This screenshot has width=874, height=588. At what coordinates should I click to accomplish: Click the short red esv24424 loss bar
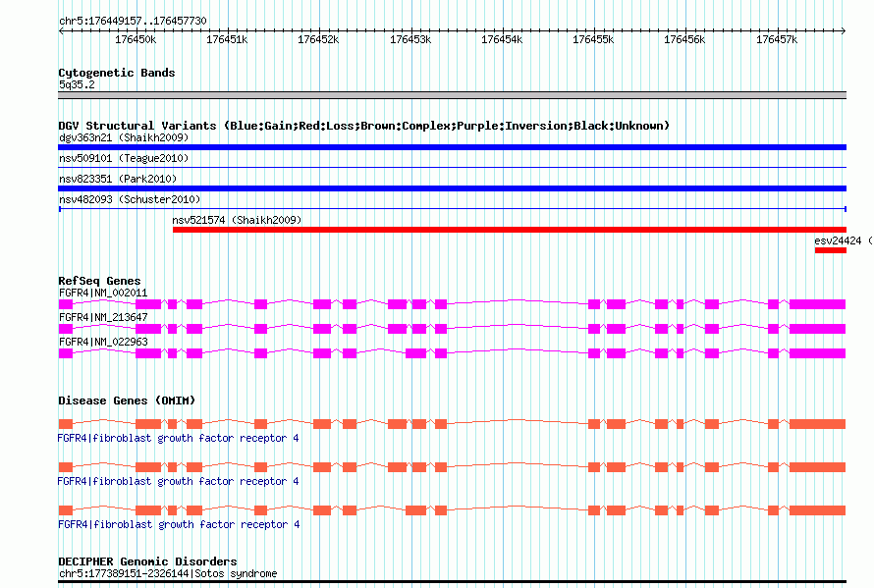831,250
